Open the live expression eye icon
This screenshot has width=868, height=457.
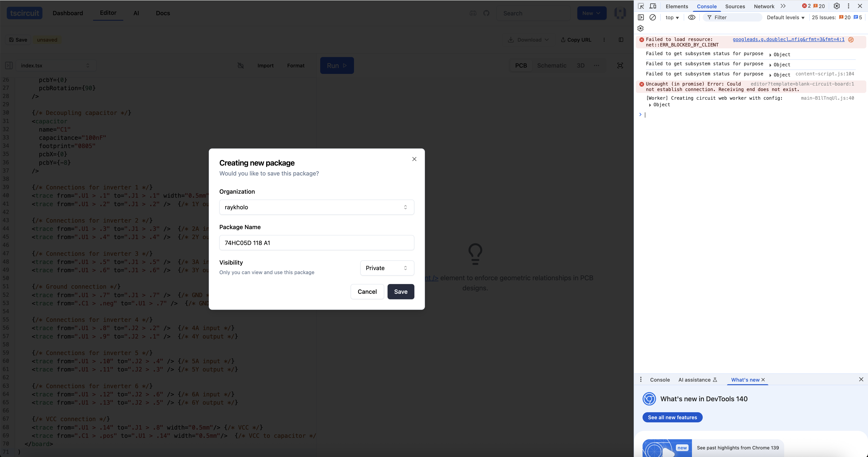click(x=692, y=17)
